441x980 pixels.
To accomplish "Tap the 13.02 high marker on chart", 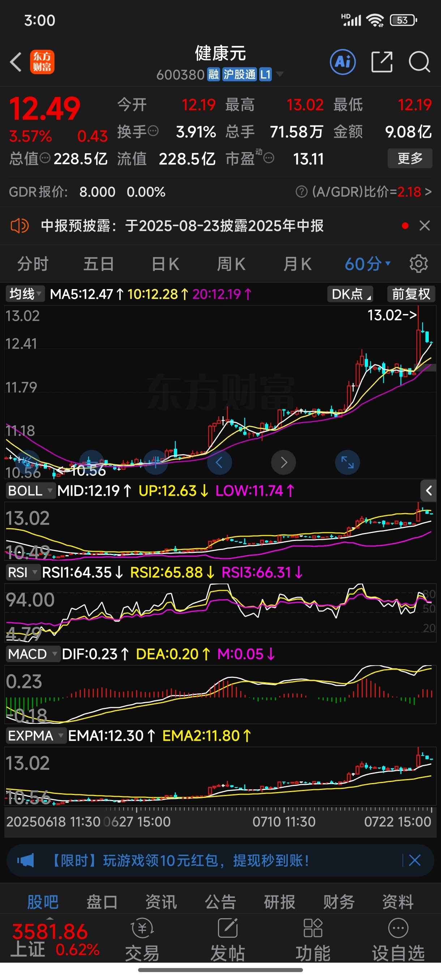I will coord(392,315).
